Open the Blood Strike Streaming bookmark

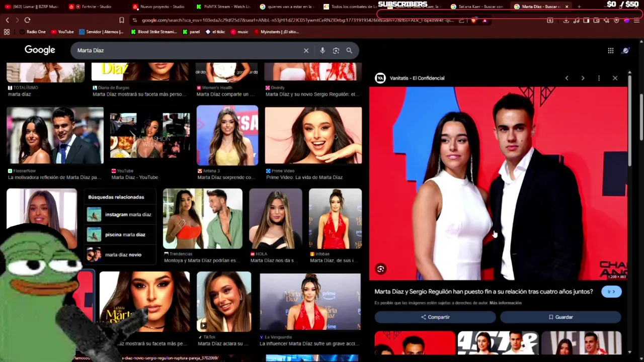click(x=153, y=32)
